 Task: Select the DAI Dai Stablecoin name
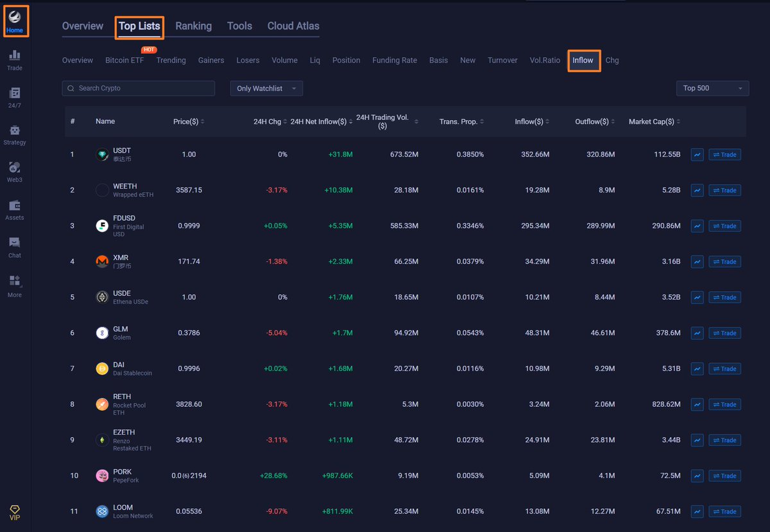coord(132,369)
